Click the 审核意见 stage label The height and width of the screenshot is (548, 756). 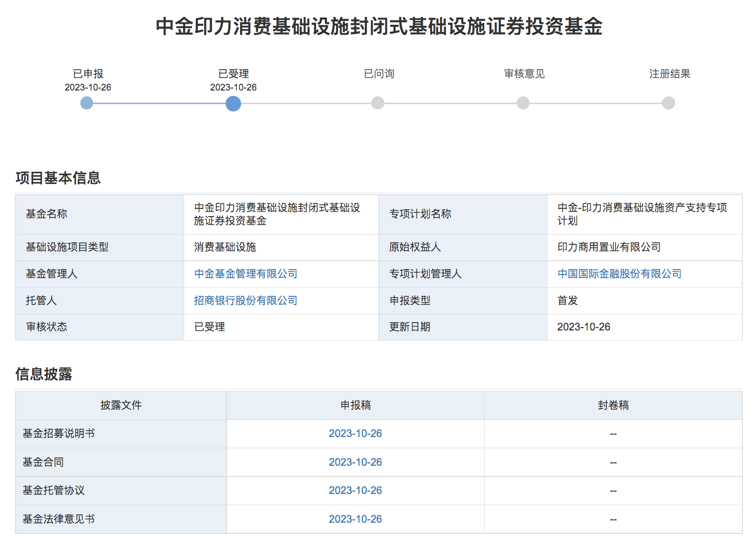(524, 73)
